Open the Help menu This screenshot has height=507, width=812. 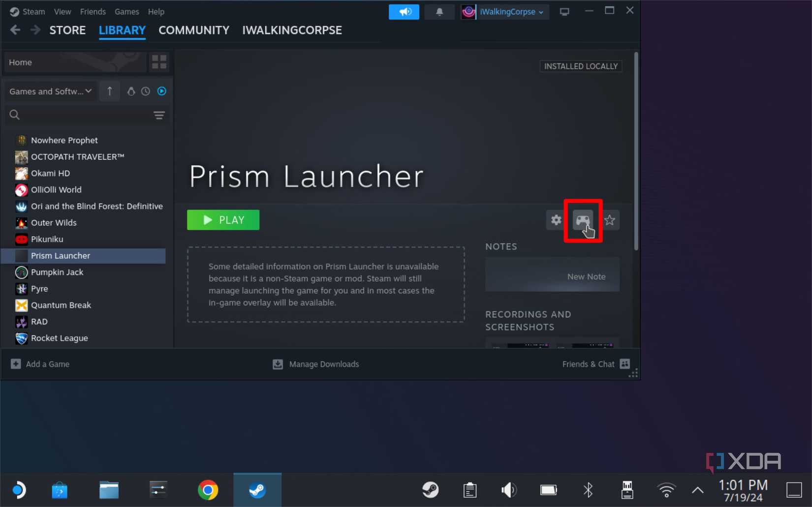point(156,11)
